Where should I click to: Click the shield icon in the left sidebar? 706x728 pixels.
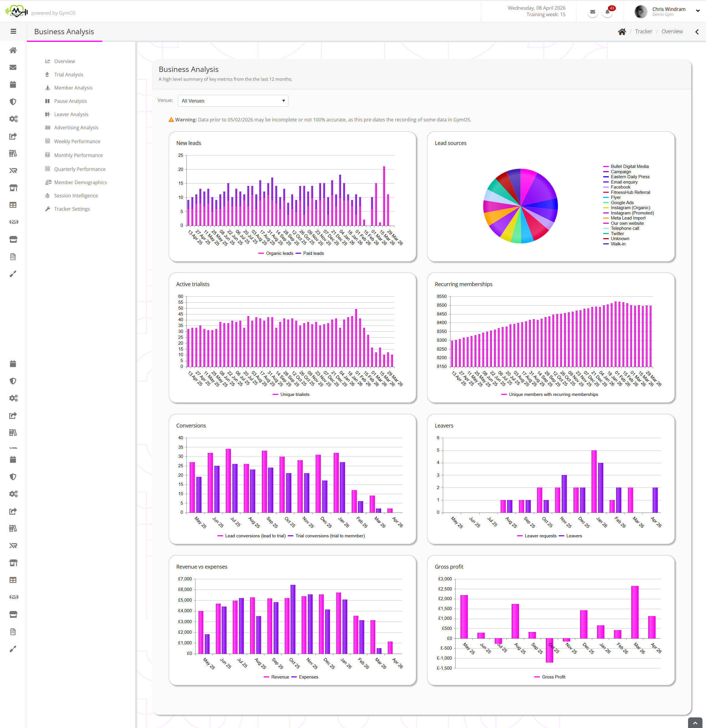13,102
